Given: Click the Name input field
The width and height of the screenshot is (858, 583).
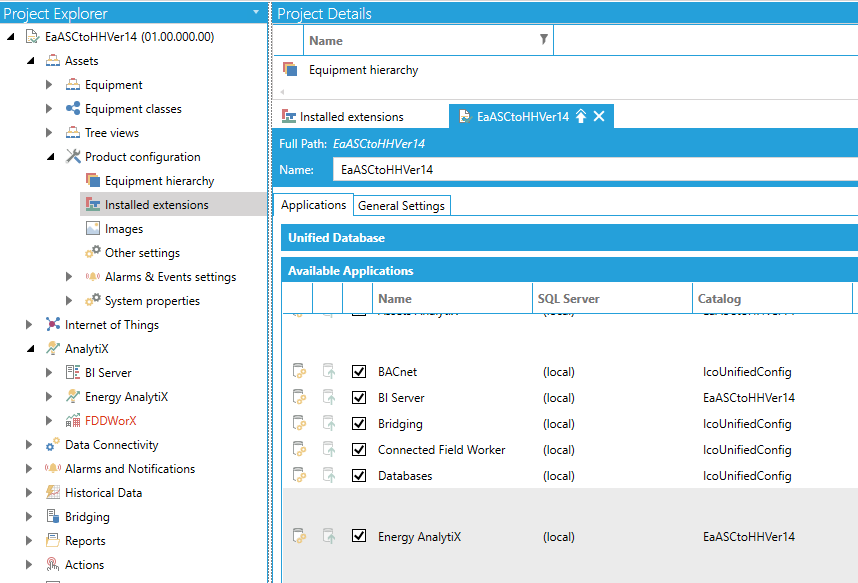Looking at the screenshot, I should pyautogui.click(x=590, y=170).
